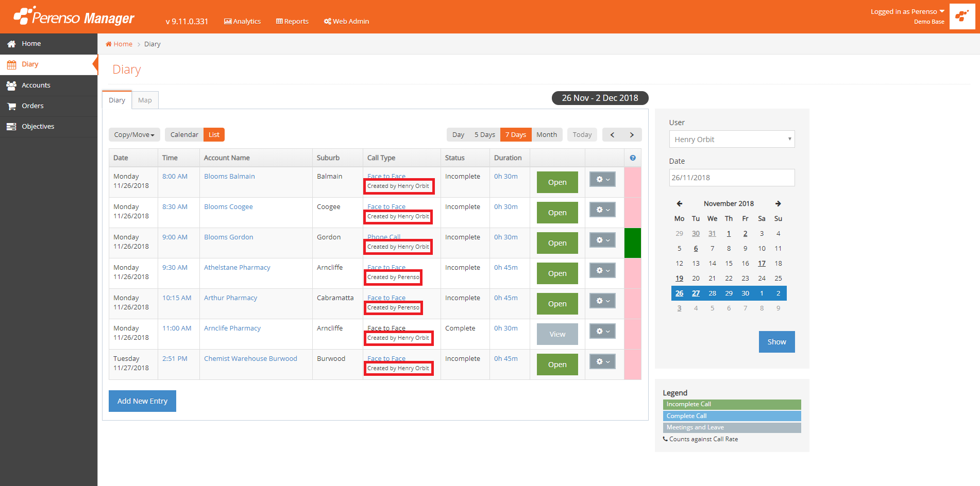The width and height of the screenshot is (980, 486).
Task: Expand the Logged in as Perenso menu
Action: [907, 12]
